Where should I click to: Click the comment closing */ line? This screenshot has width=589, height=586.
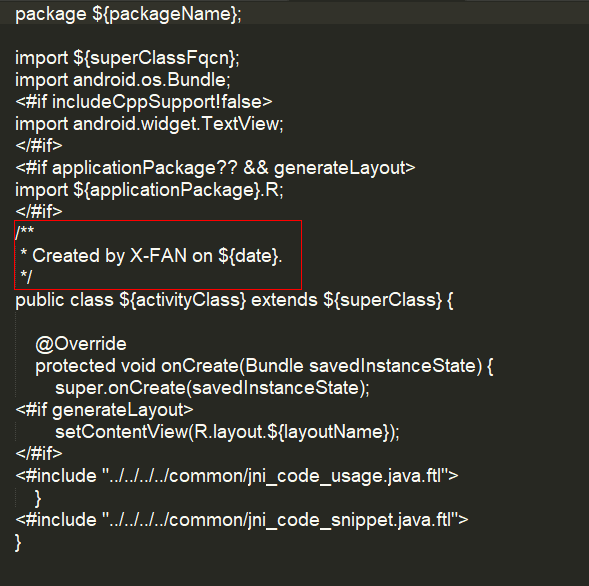click(26, 277)
